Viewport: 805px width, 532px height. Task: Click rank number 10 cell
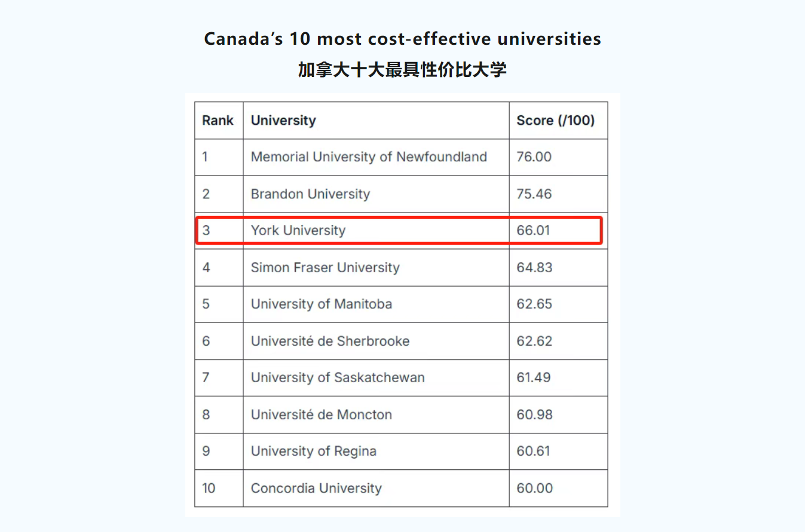(x=209, y=488)
